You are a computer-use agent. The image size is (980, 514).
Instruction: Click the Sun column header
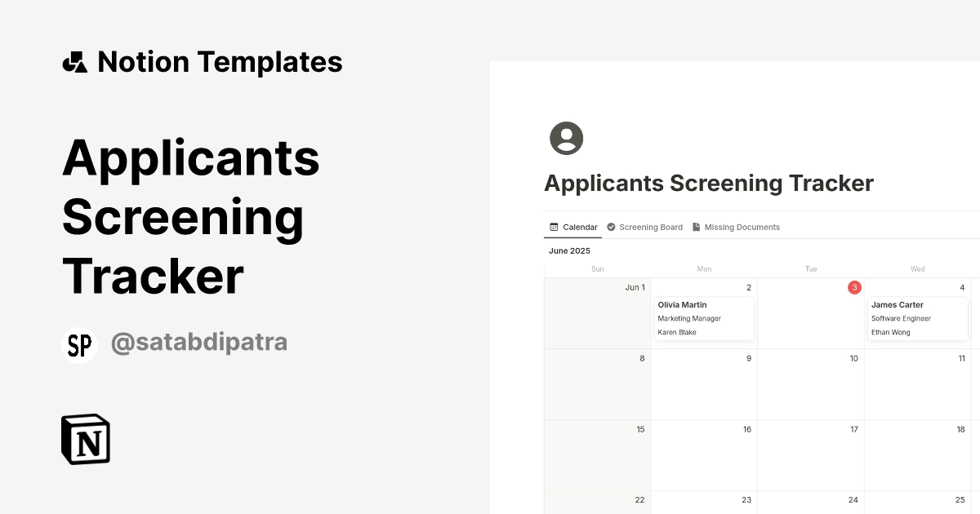point(598,268)
